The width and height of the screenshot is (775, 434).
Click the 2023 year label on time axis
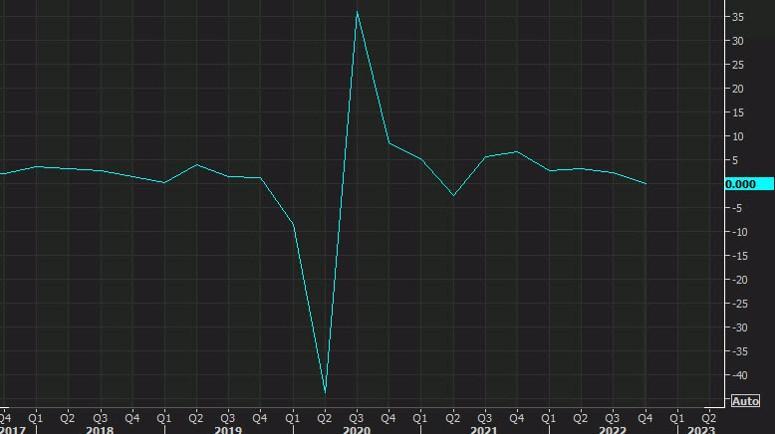click(701, 429)
